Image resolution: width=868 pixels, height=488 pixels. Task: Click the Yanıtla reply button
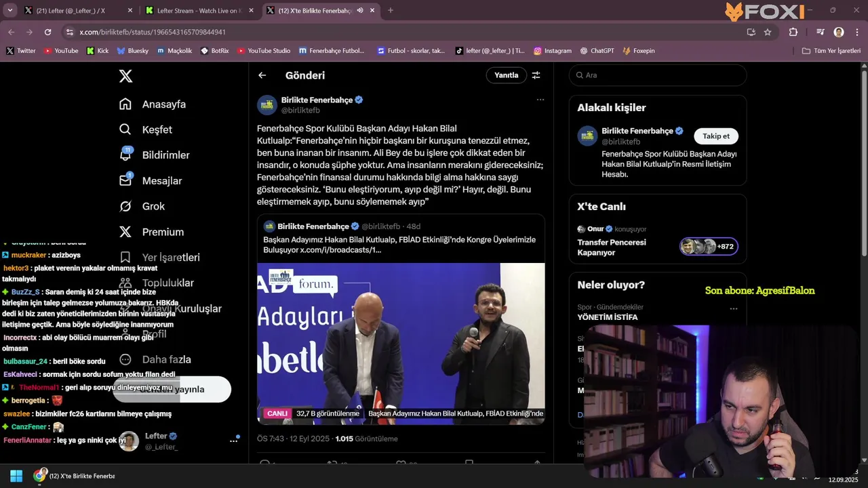(x=506, y=75)
